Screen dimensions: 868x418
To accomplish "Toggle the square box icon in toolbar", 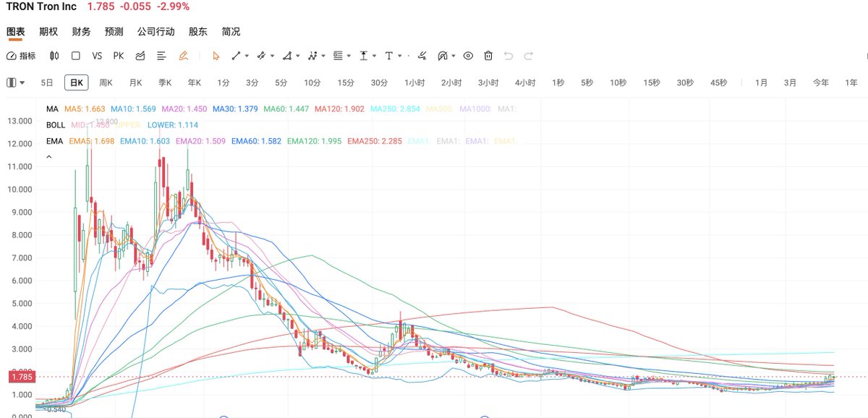I will (75, 56).
